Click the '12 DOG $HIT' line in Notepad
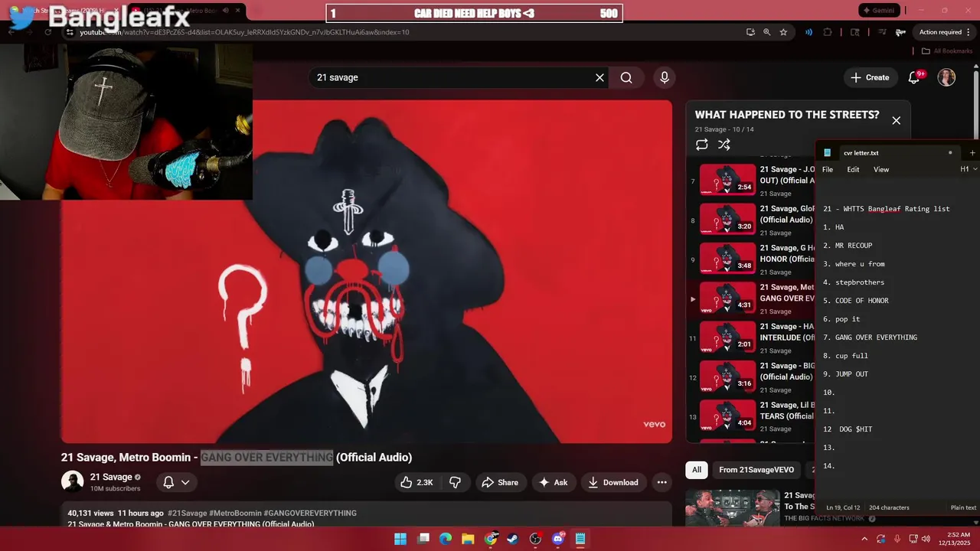Image resolution: width=980 pixels, height=551 pixels. click(848, 429)
